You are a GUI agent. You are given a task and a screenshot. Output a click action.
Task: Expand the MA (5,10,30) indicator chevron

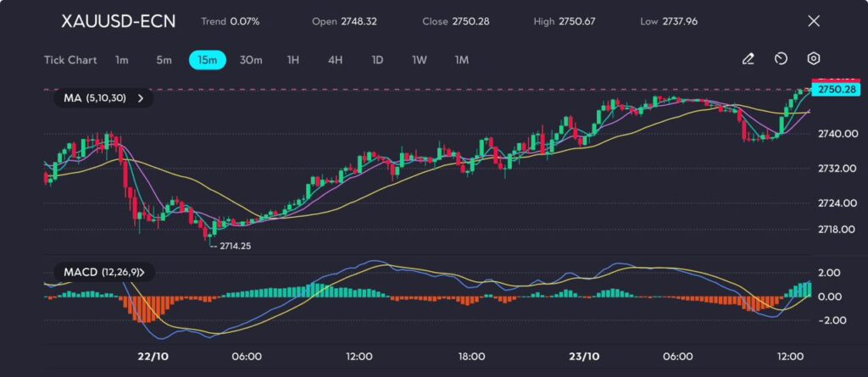point(140,98)
